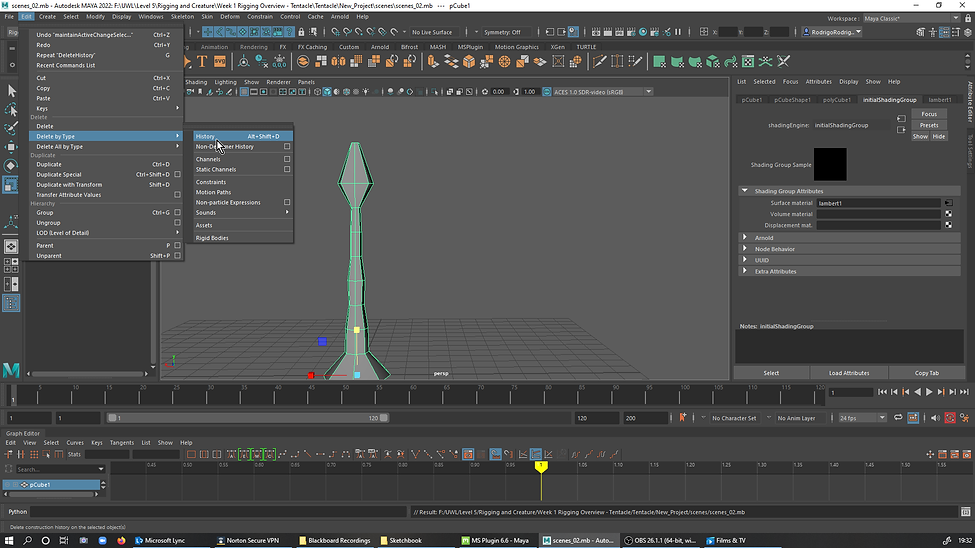Click map button next to Surface material
975x548 pixels.
[x=948, y=203]
